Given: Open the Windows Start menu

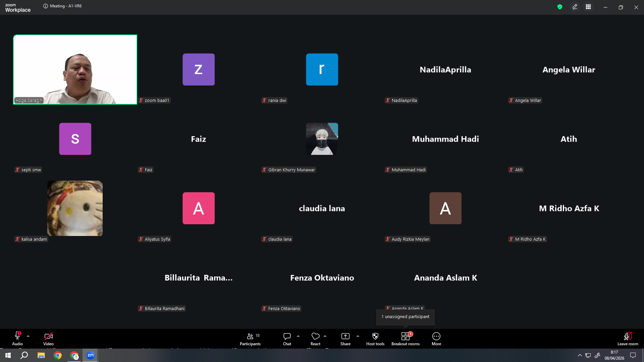Looking at the screenshot, I should click(x=8, y=355).
